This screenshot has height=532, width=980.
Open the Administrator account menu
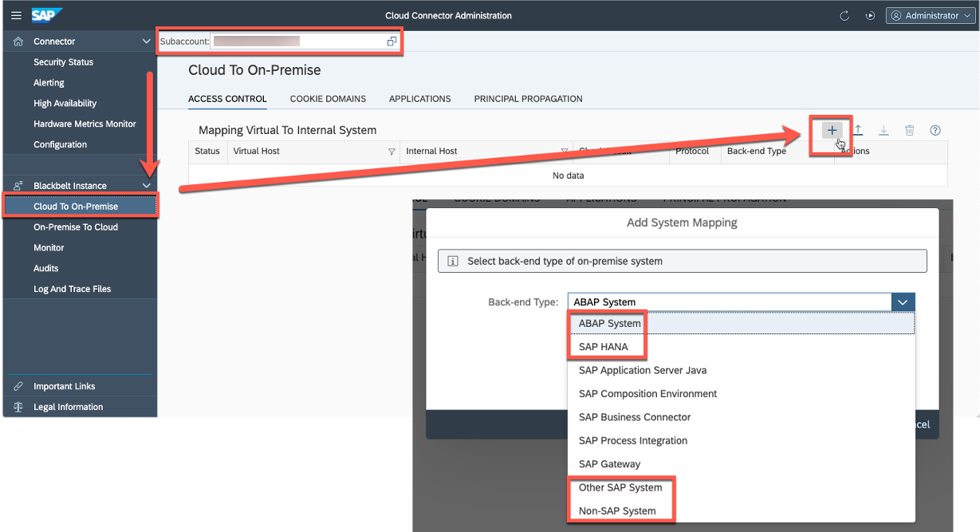click(930, 14)
